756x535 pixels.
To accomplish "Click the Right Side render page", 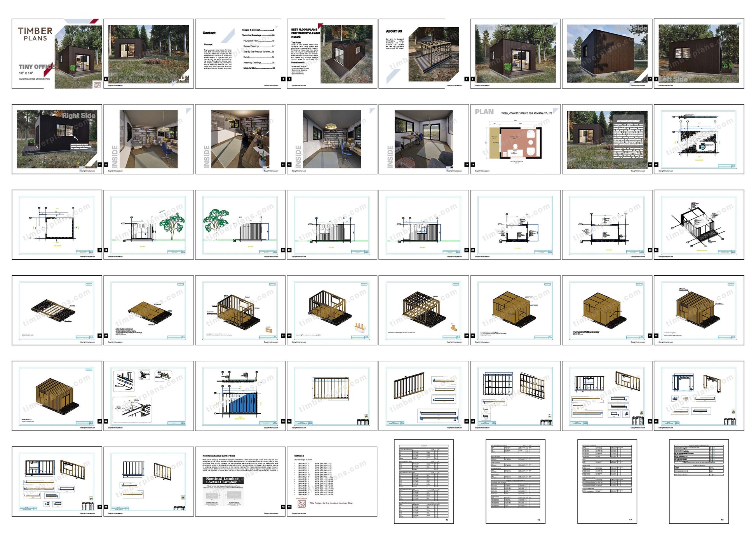I will point(57,139).
